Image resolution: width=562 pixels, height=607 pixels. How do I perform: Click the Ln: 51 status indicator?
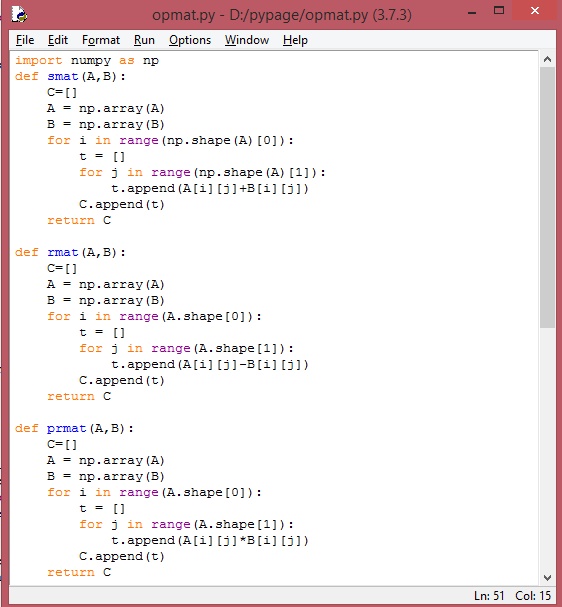click(x=489, y=595)
